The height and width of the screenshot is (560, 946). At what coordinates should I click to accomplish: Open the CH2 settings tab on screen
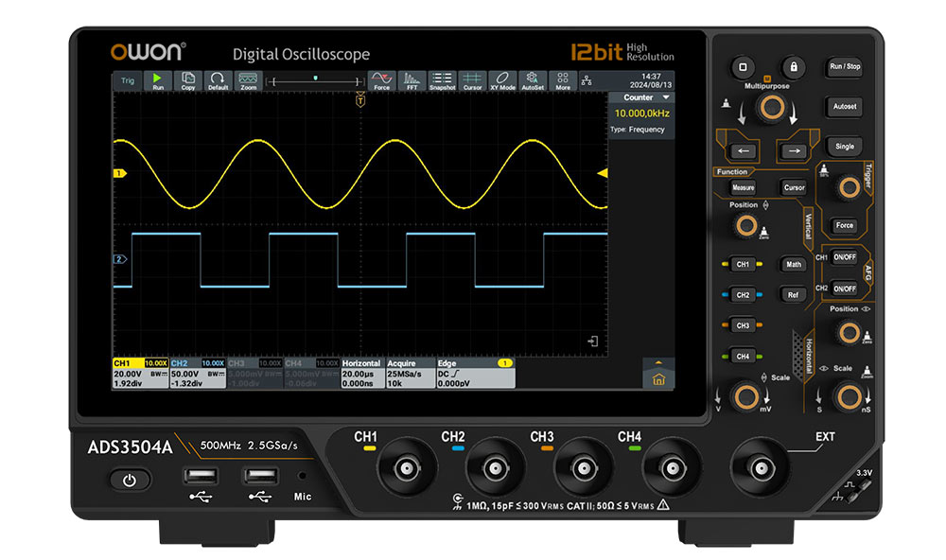(x=198, y=374)
